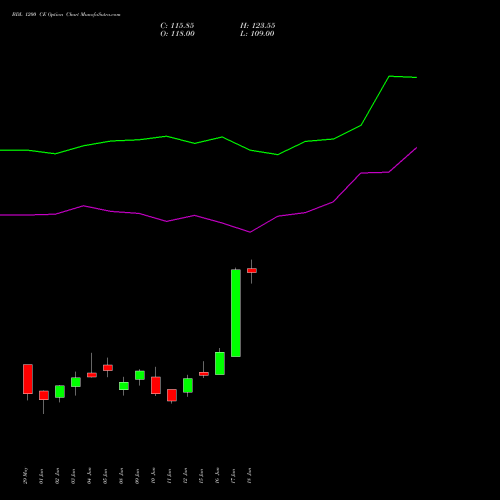The width and height of the screenshot is (500, 500).
Task: Click the open value 'O: 118.00'
Action: pos(177,34)
